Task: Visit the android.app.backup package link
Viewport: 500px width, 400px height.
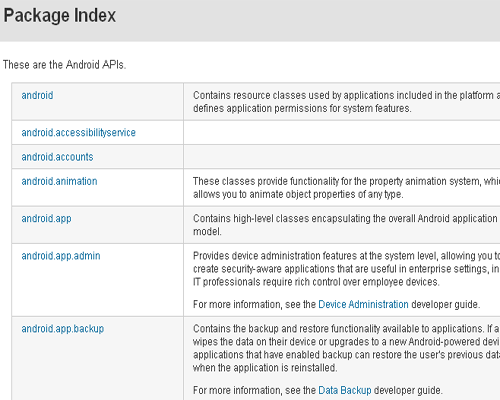Action: point(63,329)
